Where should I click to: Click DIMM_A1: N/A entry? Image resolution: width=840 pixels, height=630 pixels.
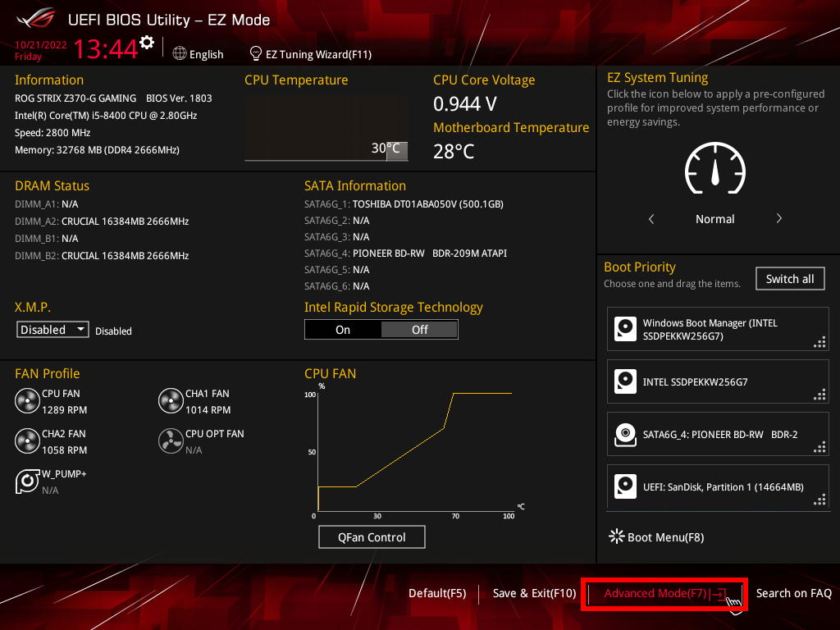click(x=47, y=204)
